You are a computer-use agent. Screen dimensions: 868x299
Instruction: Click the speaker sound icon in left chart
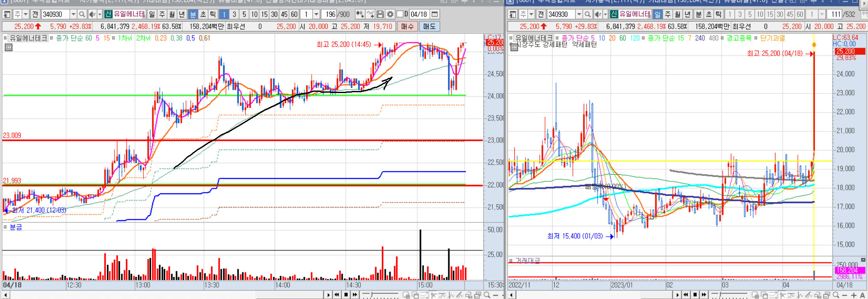pos(92,14)
